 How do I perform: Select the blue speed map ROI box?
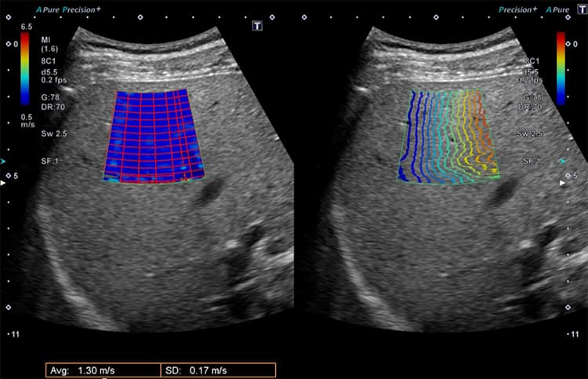click(154, 136)
